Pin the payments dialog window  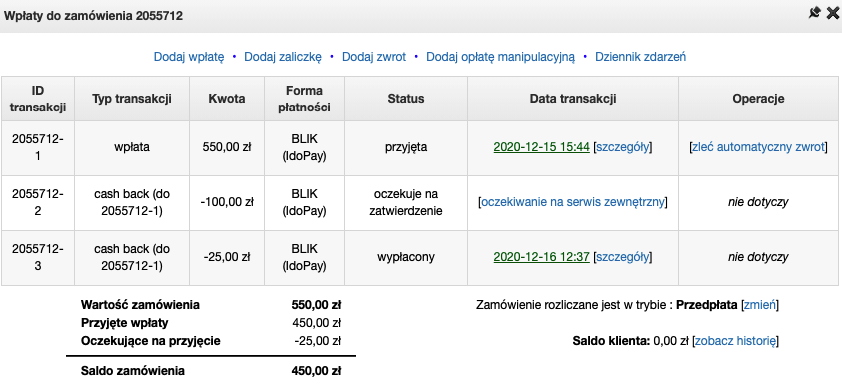coord(815,13)
